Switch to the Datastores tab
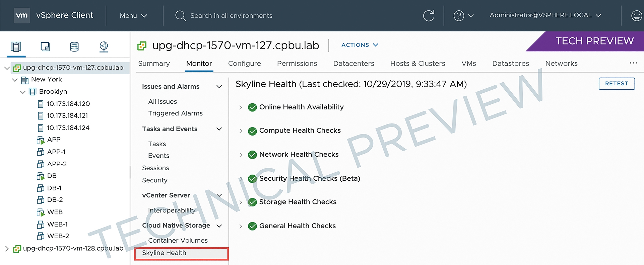 tap(511, 64)
